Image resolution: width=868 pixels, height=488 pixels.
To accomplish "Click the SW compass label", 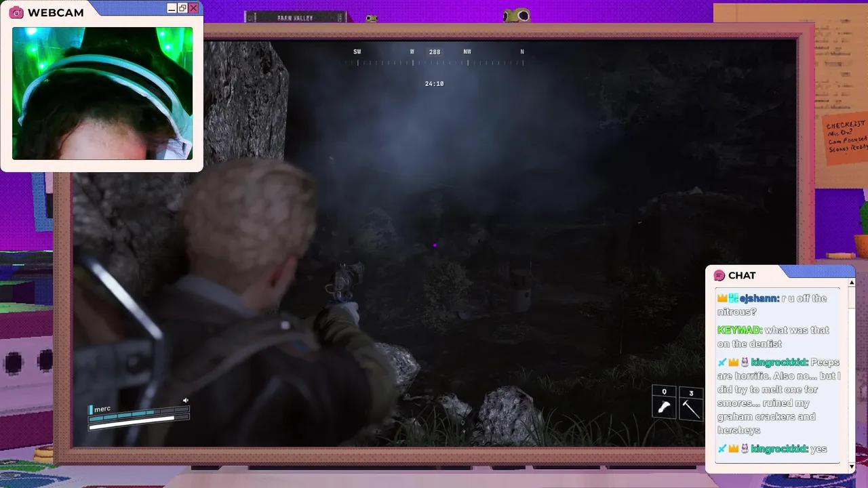I will (357, 52).
